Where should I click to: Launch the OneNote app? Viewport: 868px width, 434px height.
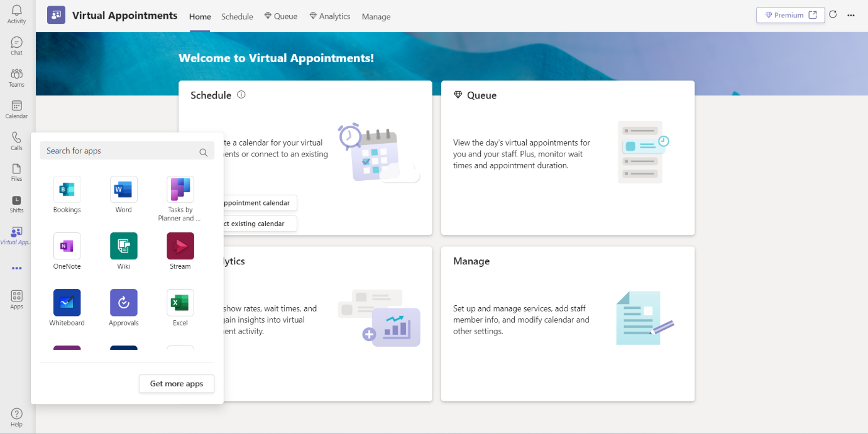coord(67,251)
